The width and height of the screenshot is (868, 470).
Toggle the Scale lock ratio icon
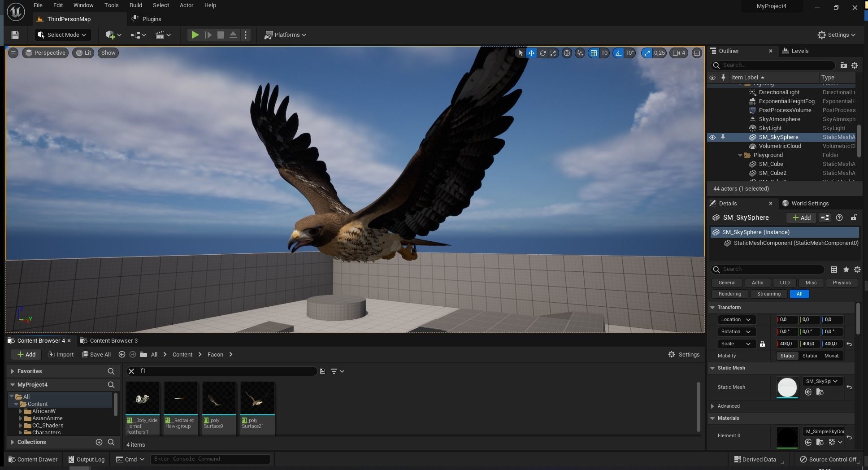point(762,344)
